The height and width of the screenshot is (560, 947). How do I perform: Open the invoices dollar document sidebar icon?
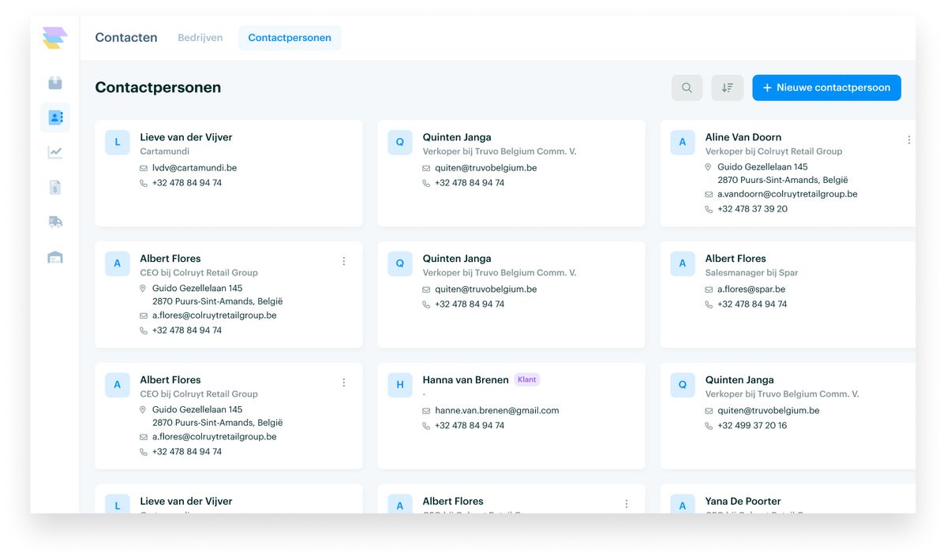pyautogui.click(x=55, y=187)
